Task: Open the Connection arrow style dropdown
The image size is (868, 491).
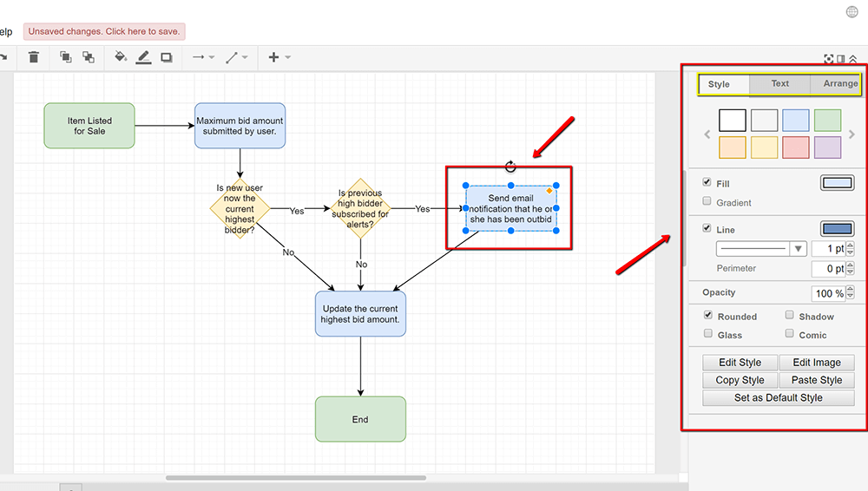Action: tap(203, 57)
